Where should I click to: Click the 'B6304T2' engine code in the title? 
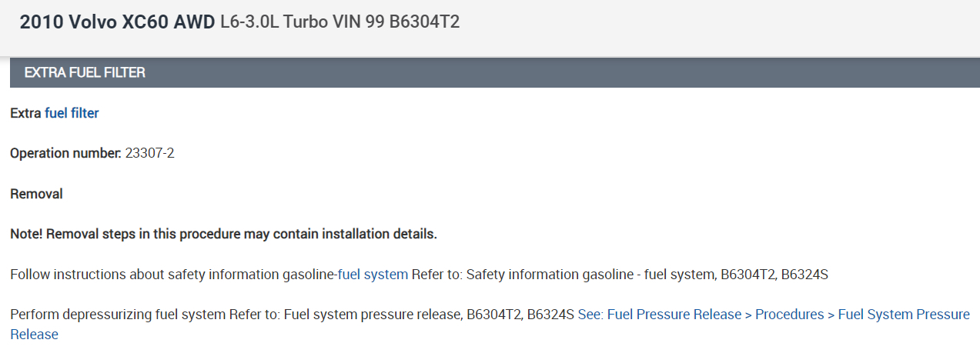(424, 22)
